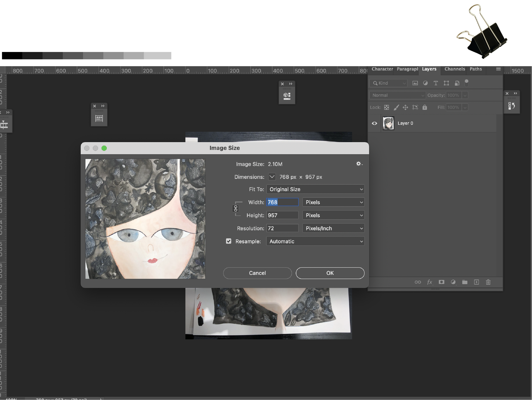
Task: Click the OK button in Image Size
Action: click(330, 273)
